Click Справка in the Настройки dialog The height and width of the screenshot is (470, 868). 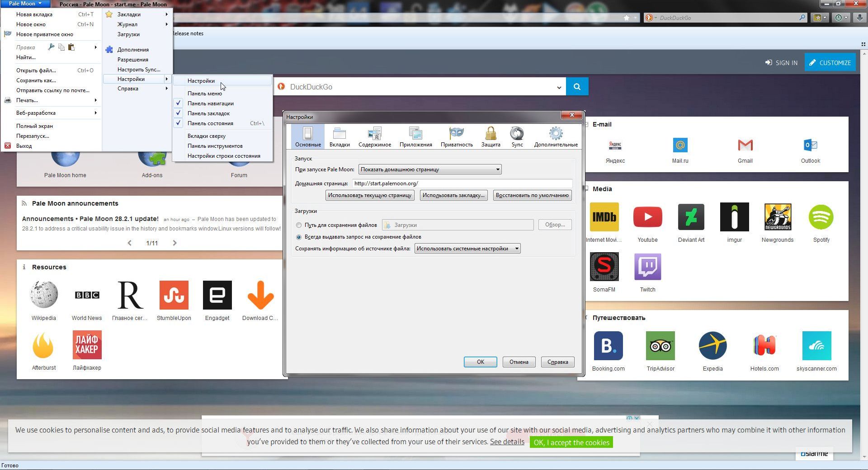tap(557, 362)
